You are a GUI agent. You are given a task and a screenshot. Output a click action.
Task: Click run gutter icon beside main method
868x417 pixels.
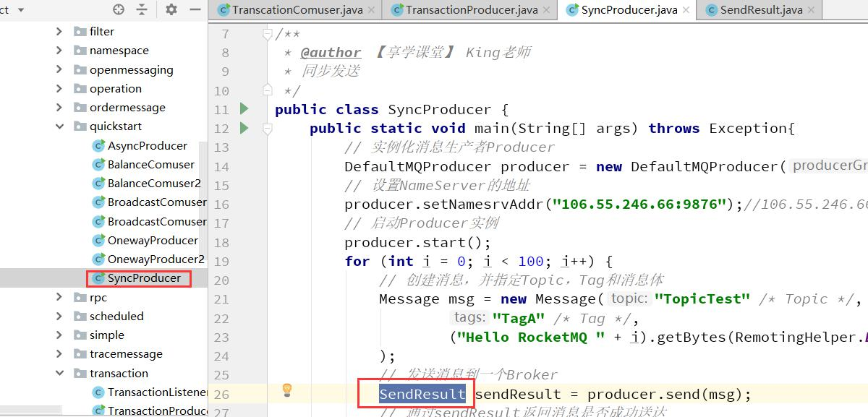pyautogui.click(x=244, y=128)
